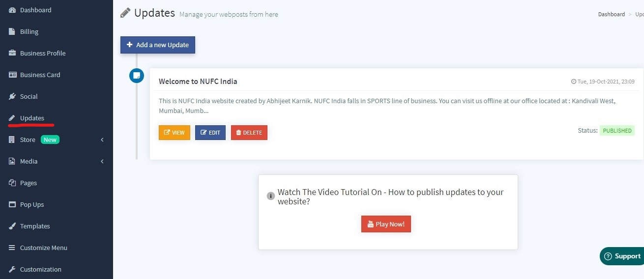
Task: Click the Billing document icon
Action: click(12, 31)
